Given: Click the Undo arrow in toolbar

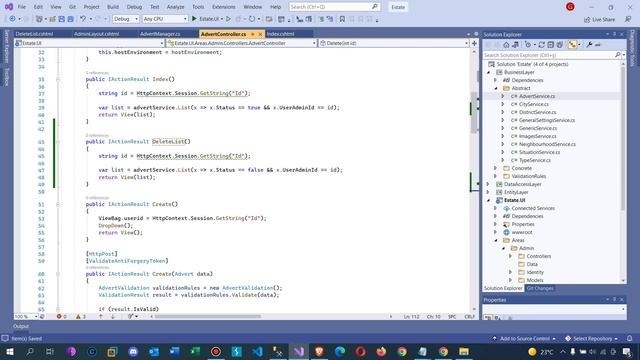Looking at the screenshot, I should point(83,19).
